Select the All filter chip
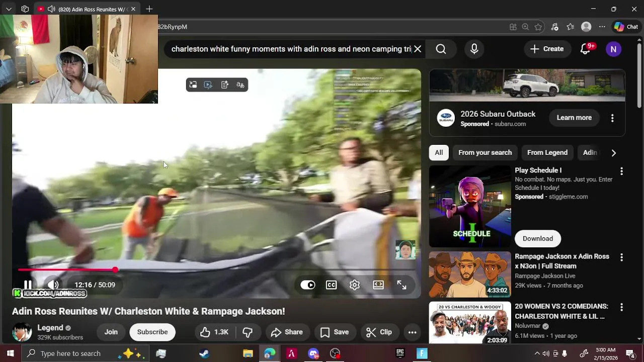 tap(439, 152)
